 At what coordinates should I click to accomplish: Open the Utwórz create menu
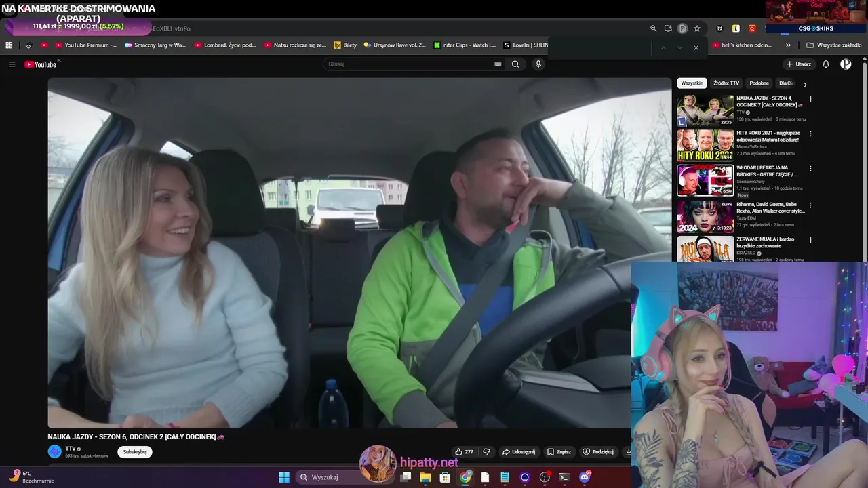point(799,64)
